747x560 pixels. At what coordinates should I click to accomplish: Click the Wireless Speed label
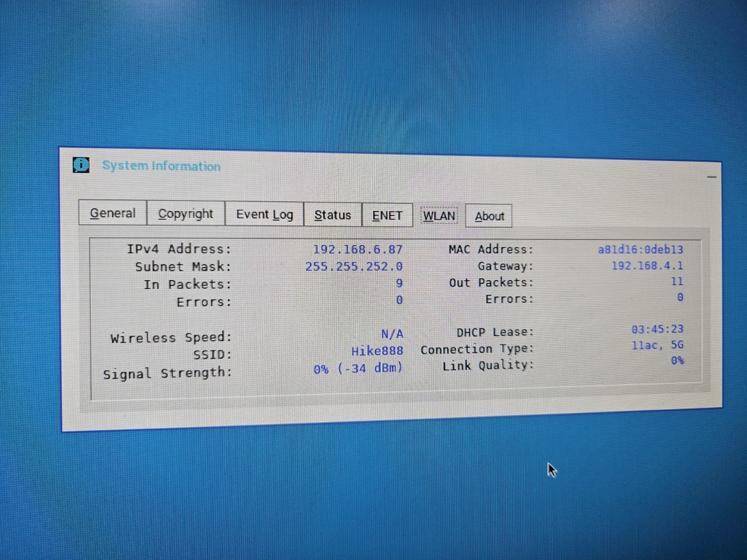pyautogui.click(x=171, y=337)
